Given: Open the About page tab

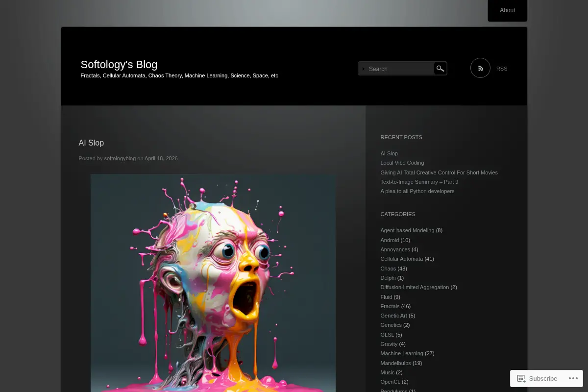Looking at the screenshot, I should (x=508, y=10).
